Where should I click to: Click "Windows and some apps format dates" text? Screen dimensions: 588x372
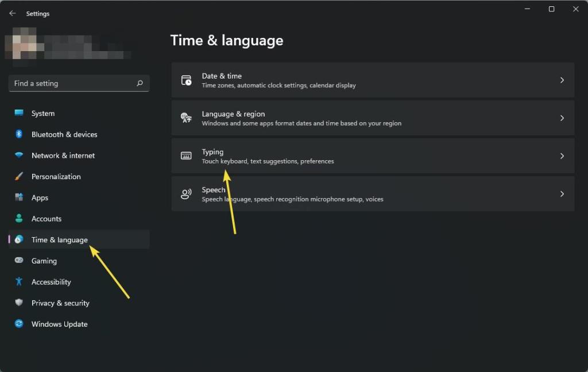click(301, 123)
